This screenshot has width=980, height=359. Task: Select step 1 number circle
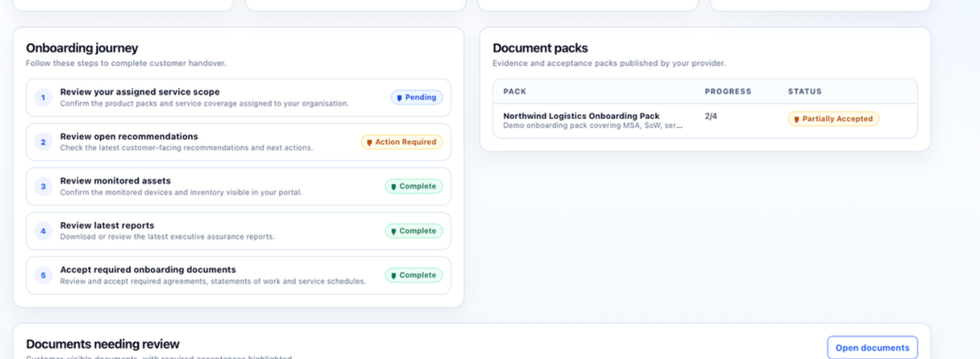coord(42,98)
